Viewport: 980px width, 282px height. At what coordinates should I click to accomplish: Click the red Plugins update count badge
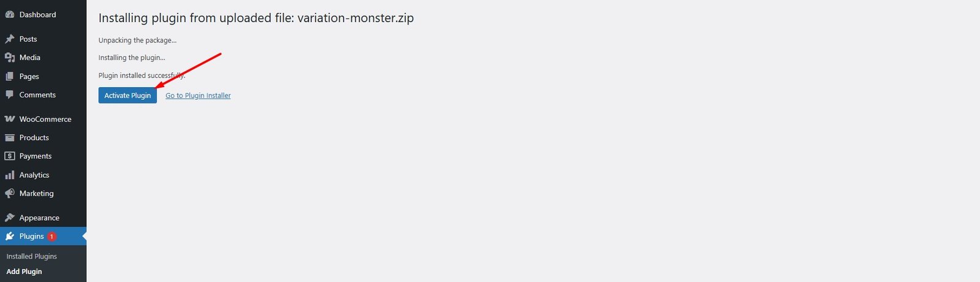click(52, 237)
